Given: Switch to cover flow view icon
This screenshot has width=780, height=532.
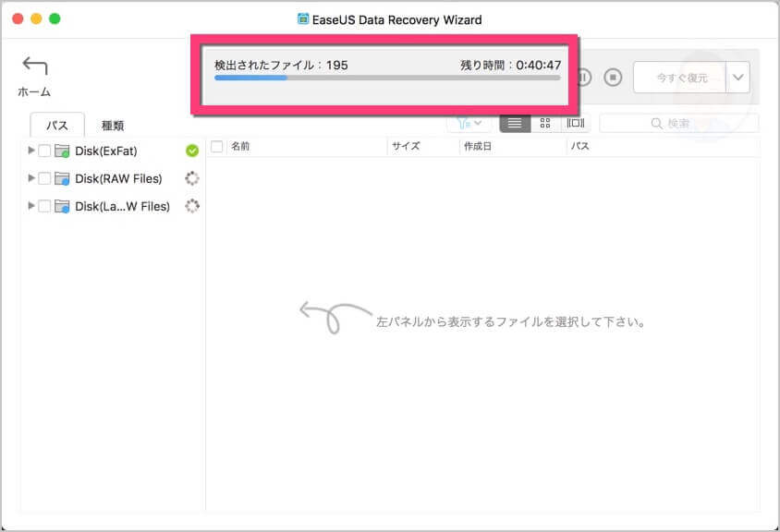Looking at the screenshot, I should click(x=576, y=124).
